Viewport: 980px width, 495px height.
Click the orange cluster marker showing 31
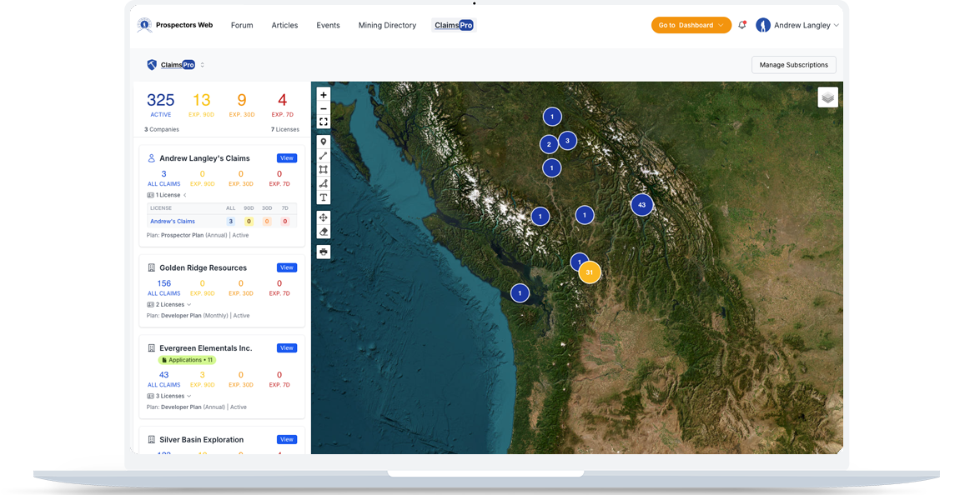[x=590, y=272]
